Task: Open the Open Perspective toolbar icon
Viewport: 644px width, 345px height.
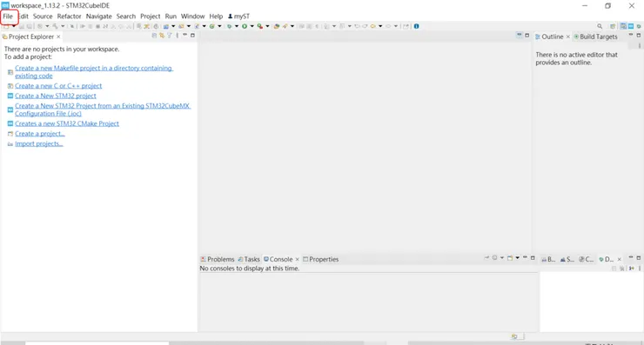Action: pos(613,26)
